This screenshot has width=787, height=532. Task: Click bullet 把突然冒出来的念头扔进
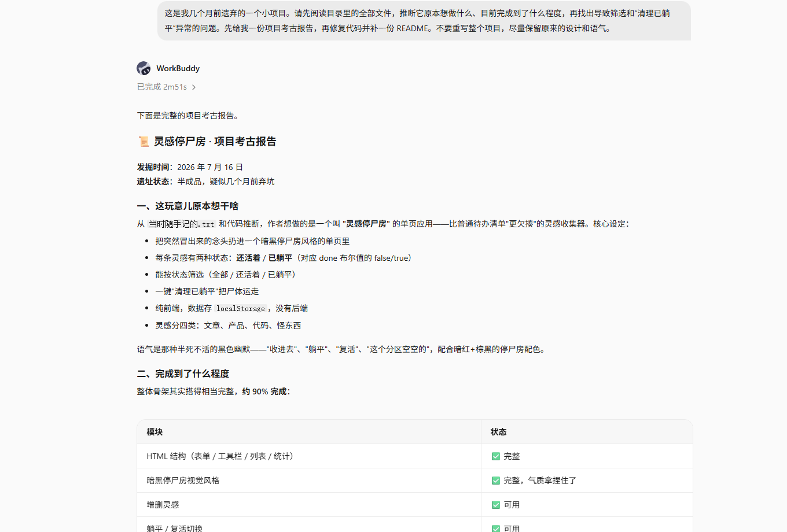tap(252, 241)
